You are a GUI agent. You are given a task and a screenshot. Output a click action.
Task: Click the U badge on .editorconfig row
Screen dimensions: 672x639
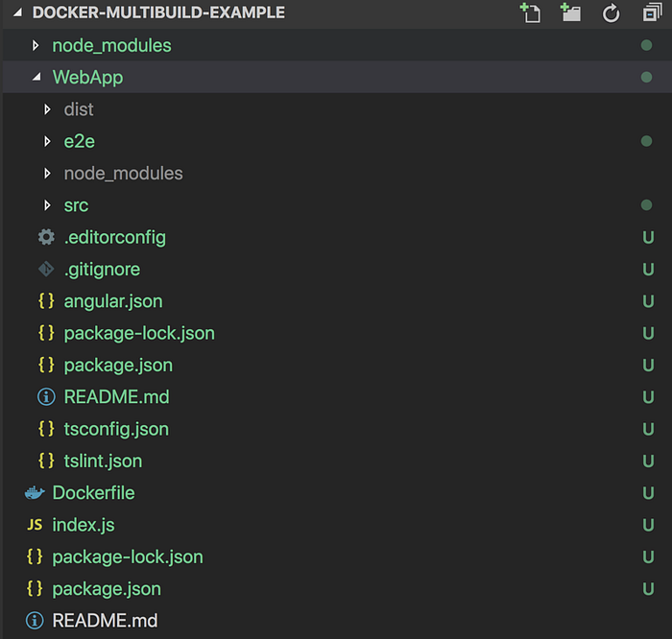[648, 238]
